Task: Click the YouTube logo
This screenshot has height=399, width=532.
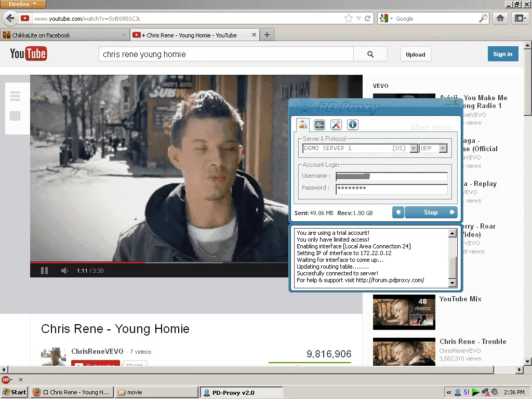Action: click(x=28, y=54)
